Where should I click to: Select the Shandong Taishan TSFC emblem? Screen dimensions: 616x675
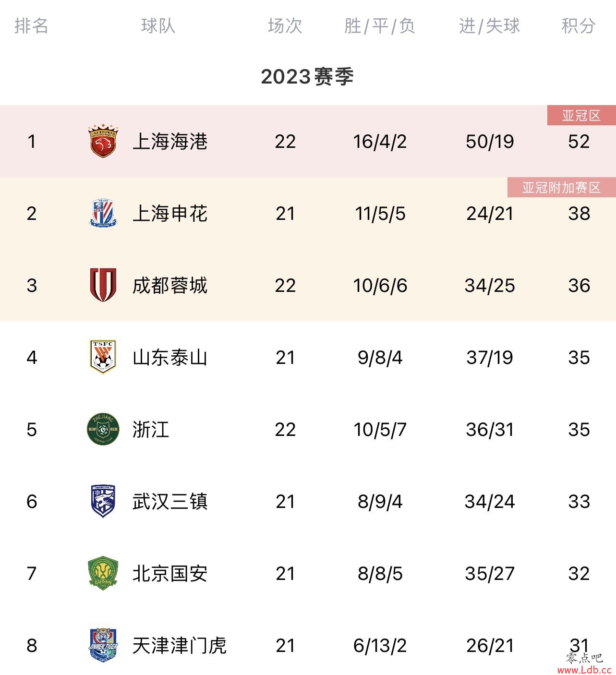pos(103,357)
